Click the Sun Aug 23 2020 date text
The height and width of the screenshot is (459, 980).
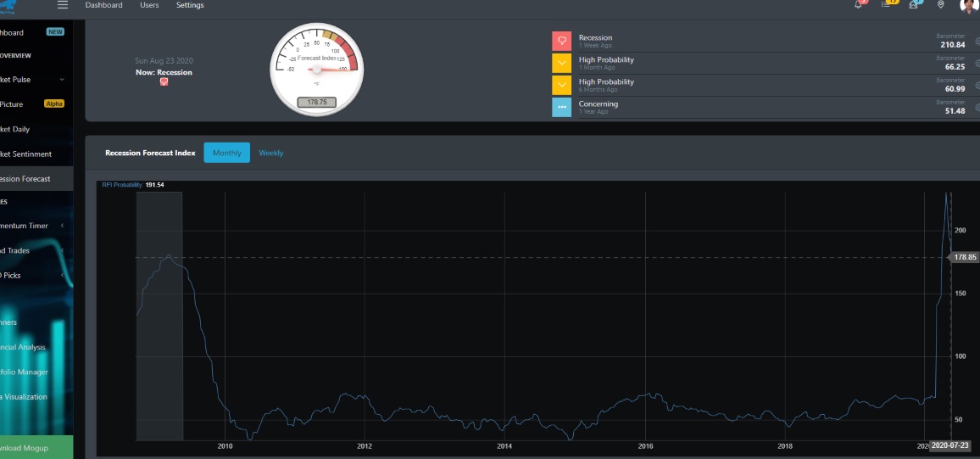point(164,60)
